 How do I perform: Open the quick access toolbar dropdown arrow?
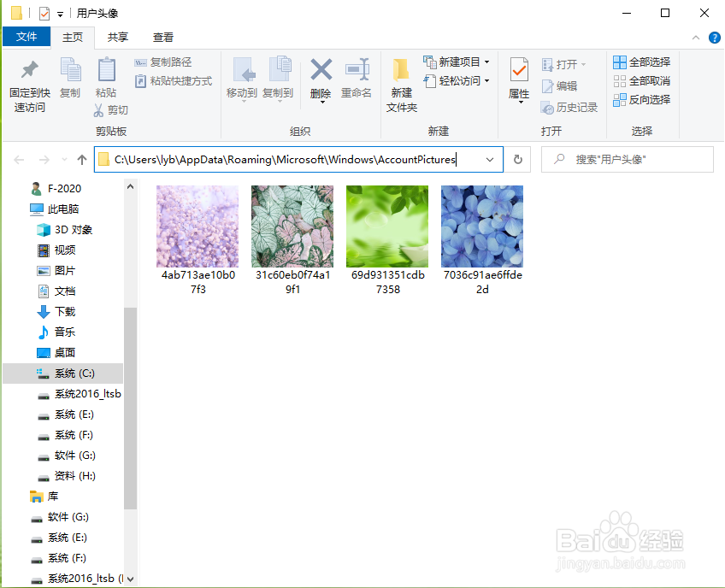pos(60,15)
